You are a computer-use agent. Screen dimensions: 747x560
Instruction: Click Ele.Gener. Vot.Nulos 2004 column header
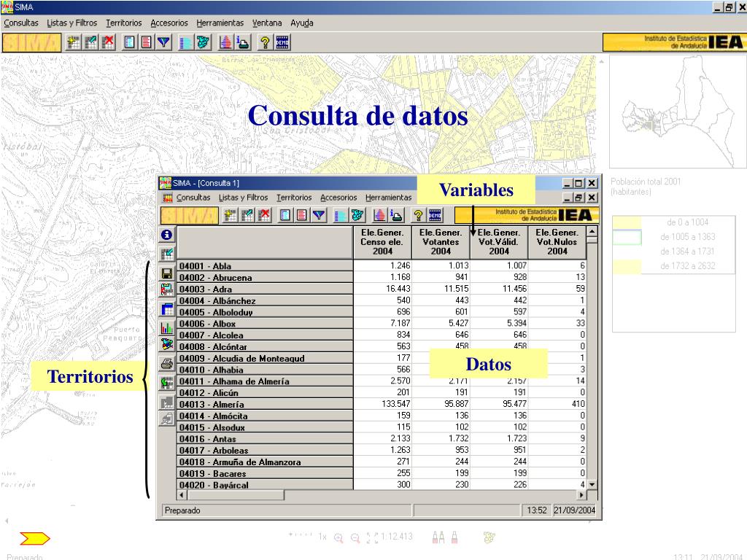557,242
